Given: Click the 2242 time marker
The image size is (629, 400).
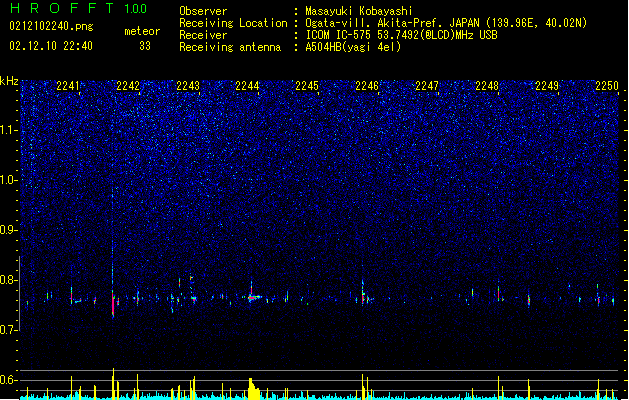Looking at the screenshot, I should click(128, 86).
